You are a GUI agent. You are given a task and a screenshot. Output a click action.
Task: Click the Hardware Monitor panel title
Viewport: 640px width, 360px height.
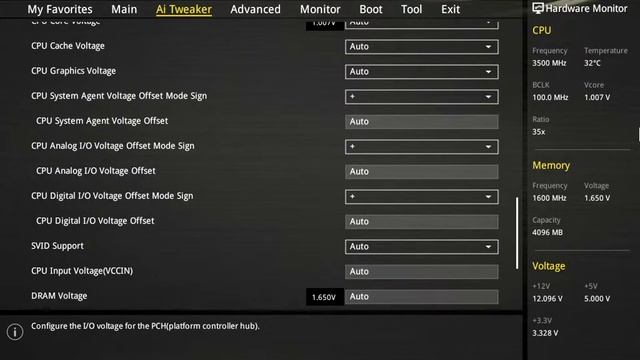587,8
